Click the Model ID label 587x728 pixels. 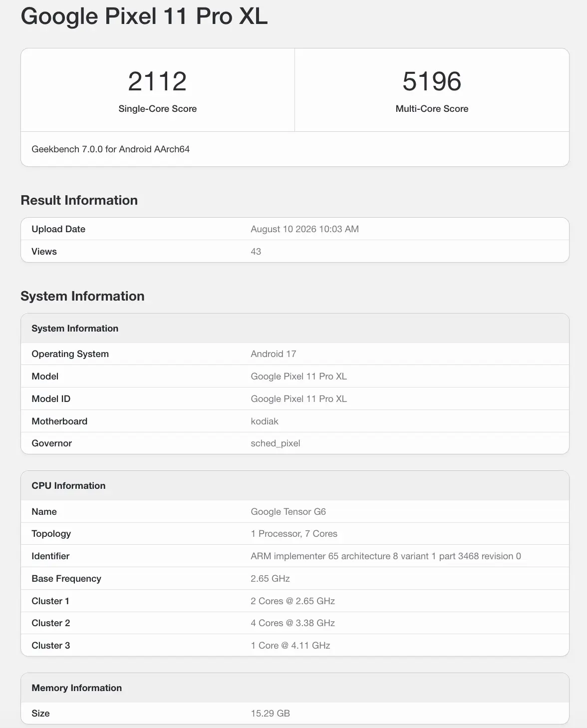tap(51, 399)
